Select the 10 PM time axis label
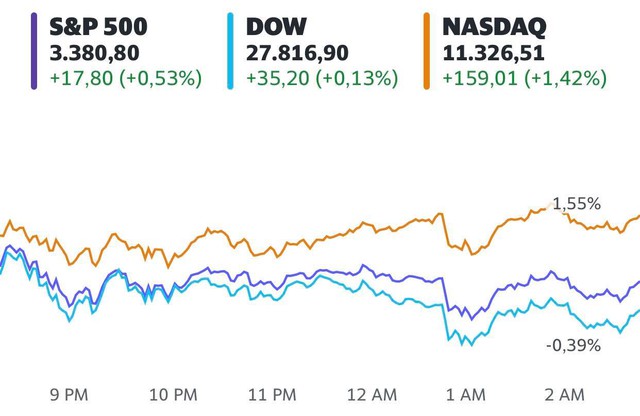The height and width of the screenshot is (416, 640). click(x=173, y=395)
